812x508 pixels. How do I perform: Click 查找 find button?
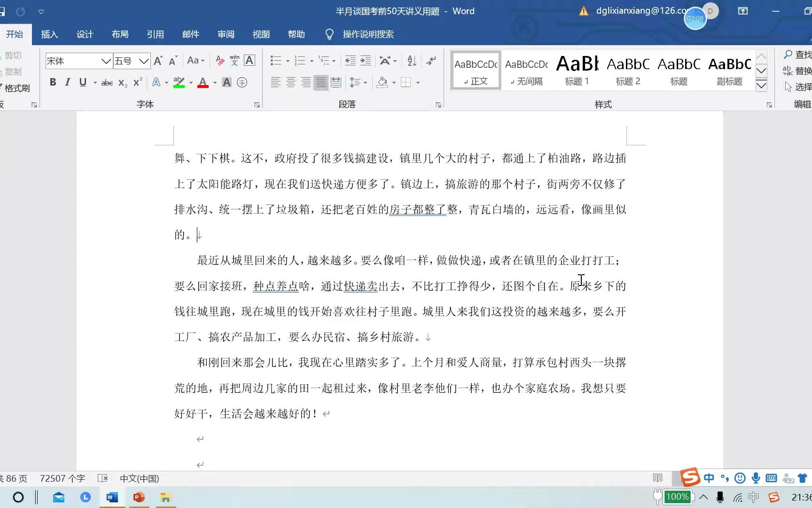798,55
